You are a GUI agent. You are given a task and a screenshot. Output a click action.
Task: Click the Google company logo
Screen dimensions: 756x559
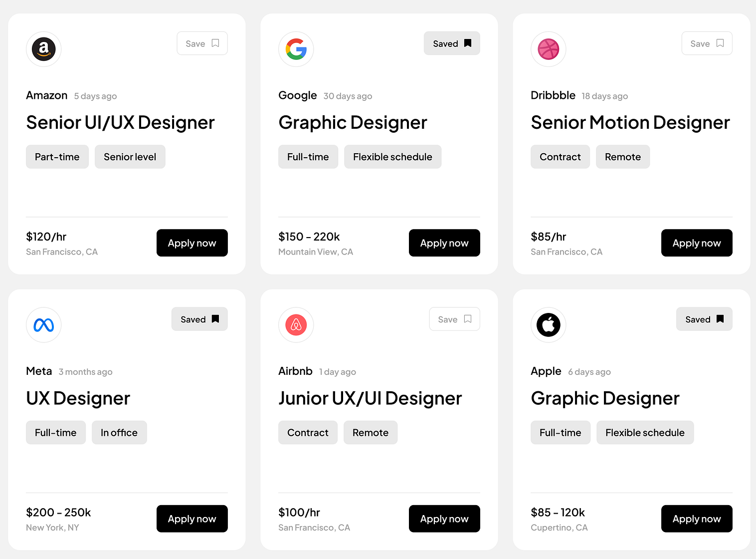296,49
